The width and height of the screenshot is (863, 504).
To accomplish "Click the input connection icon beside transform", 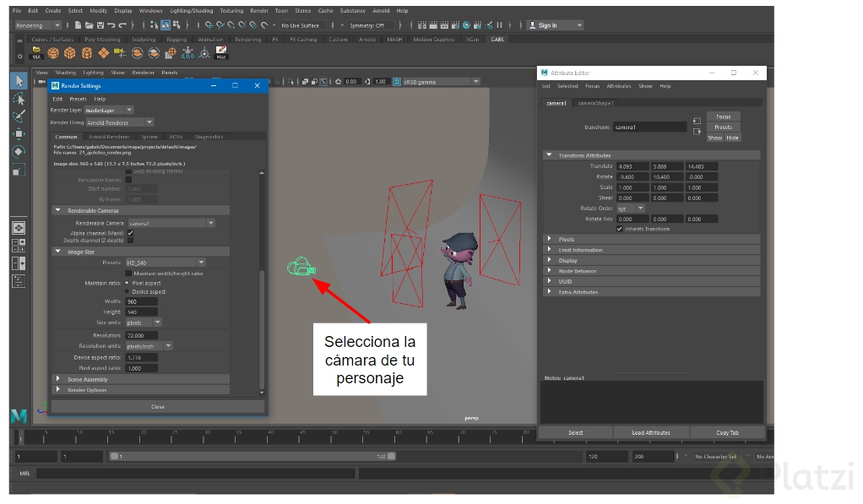I will (x=697, y=121).
